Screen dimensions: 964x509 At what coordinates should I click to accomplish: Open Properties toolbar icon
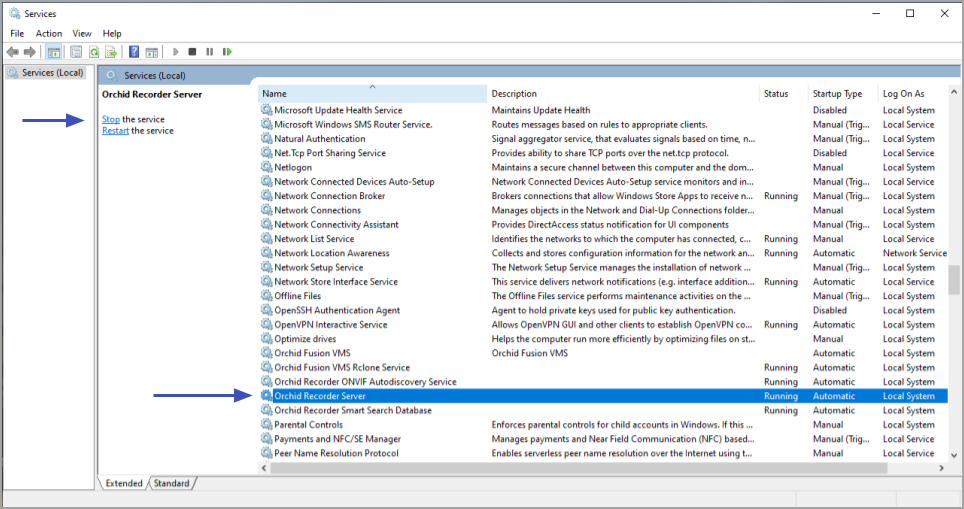tap(76, 52)
